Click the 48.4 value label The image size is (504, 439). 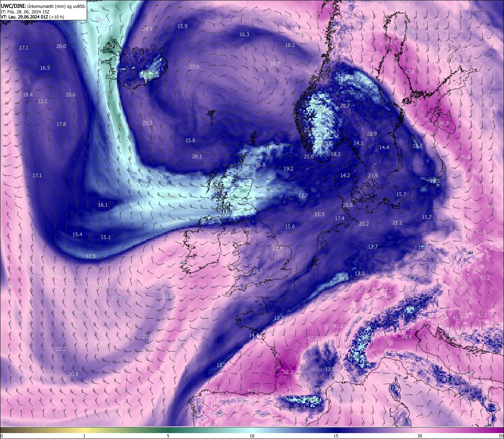click(x=407, y=337)
